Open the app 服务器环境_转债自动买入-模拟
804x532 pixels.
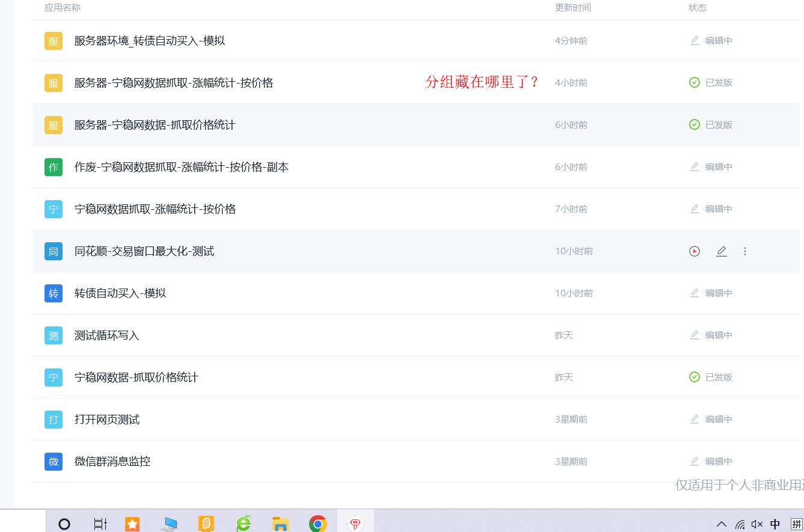click(150, 41)
